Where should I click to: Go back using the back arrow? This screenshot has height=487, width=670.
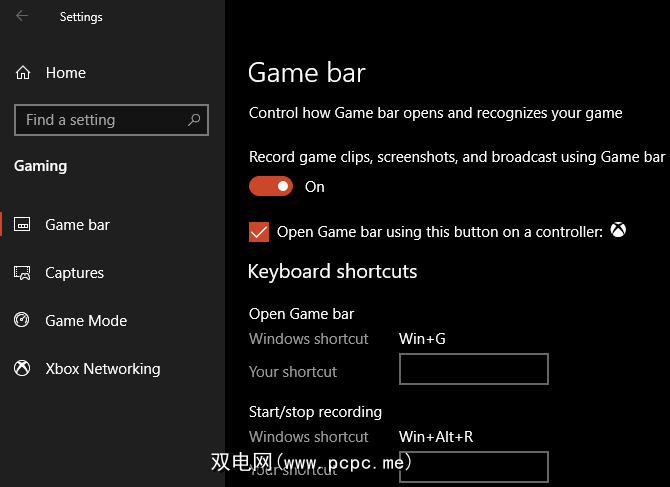click(22, 16)
